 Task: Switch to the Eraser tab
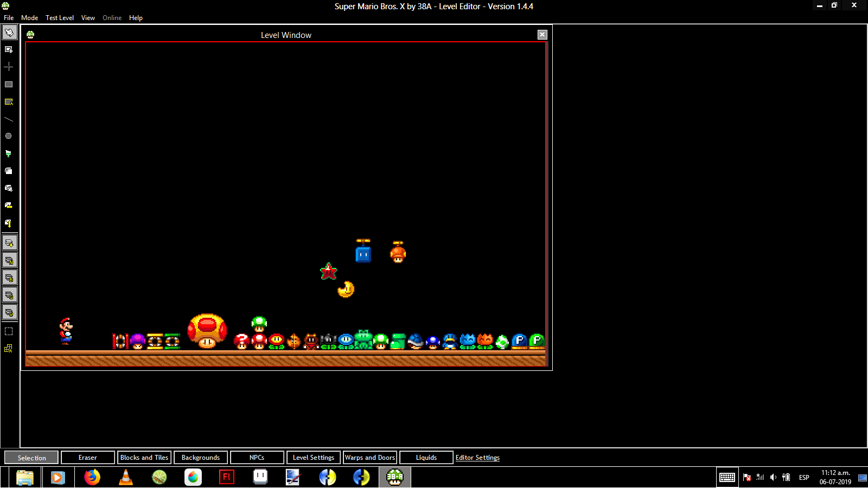click(88, 458)
